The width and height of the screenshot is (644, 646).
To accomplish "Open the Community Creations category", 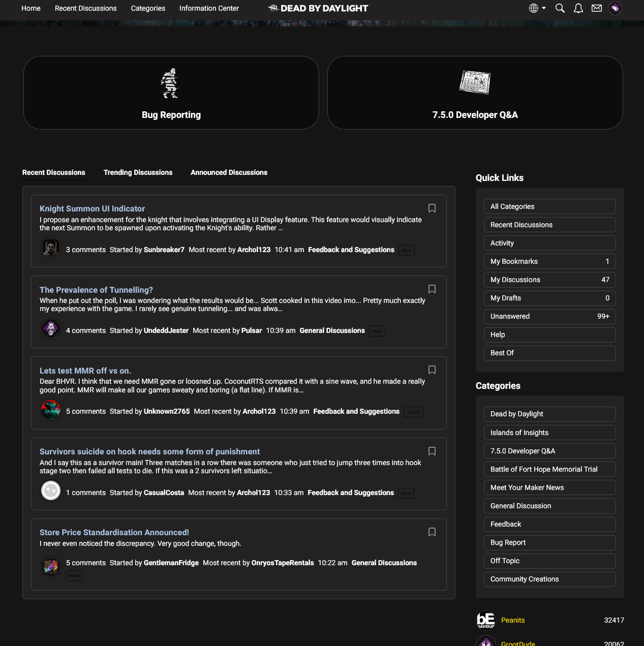I will click(550, 579).
